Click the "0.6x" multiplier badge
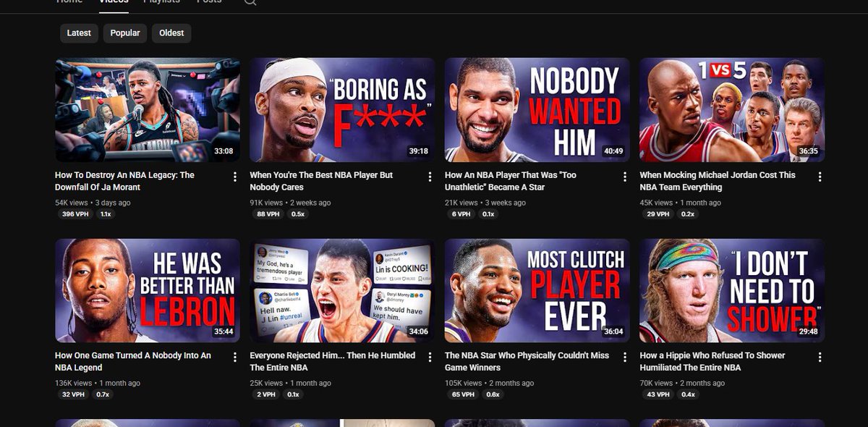 (x=493, y=394)
